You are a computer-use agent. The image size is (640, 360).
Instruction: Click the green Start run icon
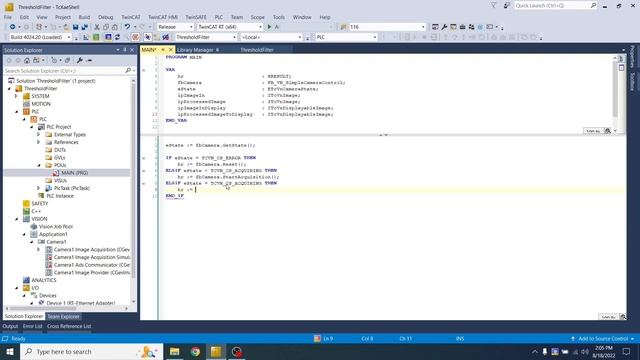[x=269, y=27]
